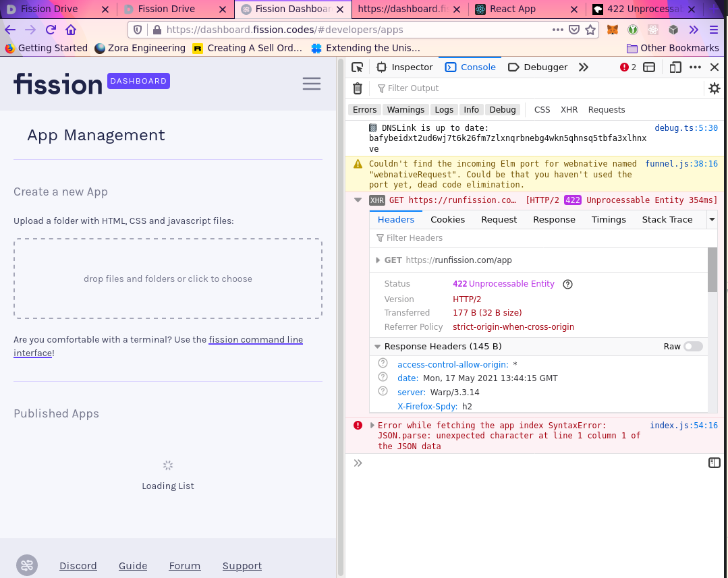This screenshot has width=728, height=578.
Task: Switch to multi-line editor mode icon
Action: (714, 463)
